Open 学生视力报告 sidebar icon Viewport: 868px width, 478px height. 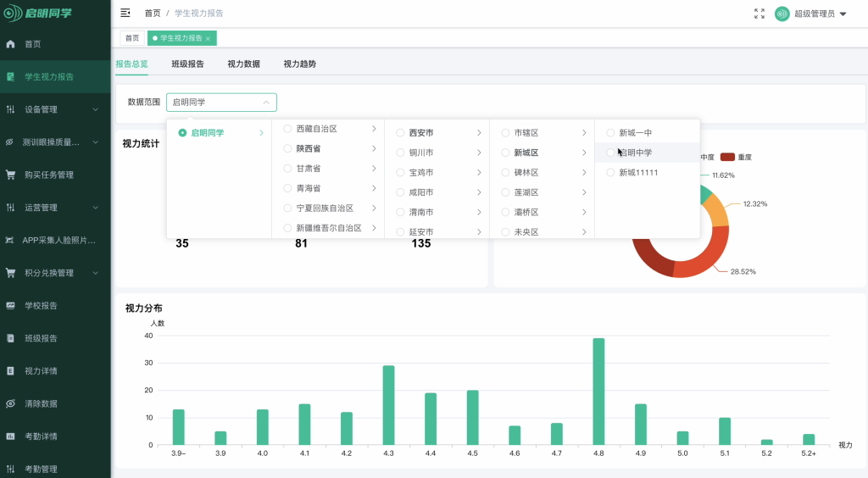(11, 77)
